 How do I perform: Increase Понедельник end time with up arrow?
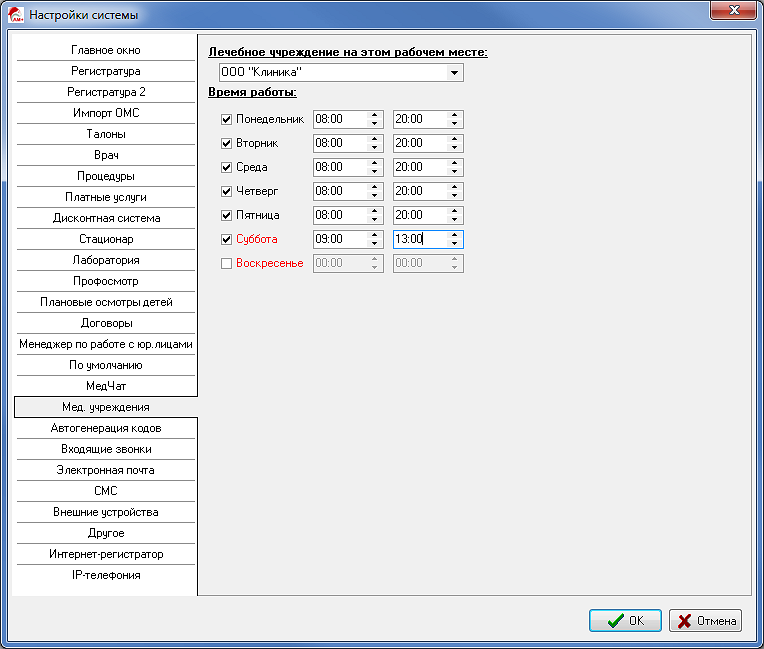point(454,115)
